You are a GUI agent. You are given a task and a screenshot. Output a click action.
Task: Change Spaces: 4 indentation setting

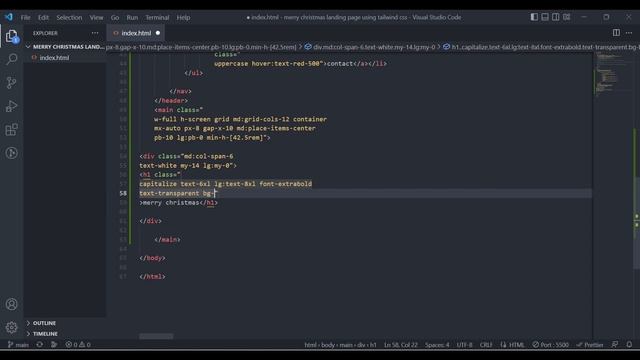pos(437,345)
